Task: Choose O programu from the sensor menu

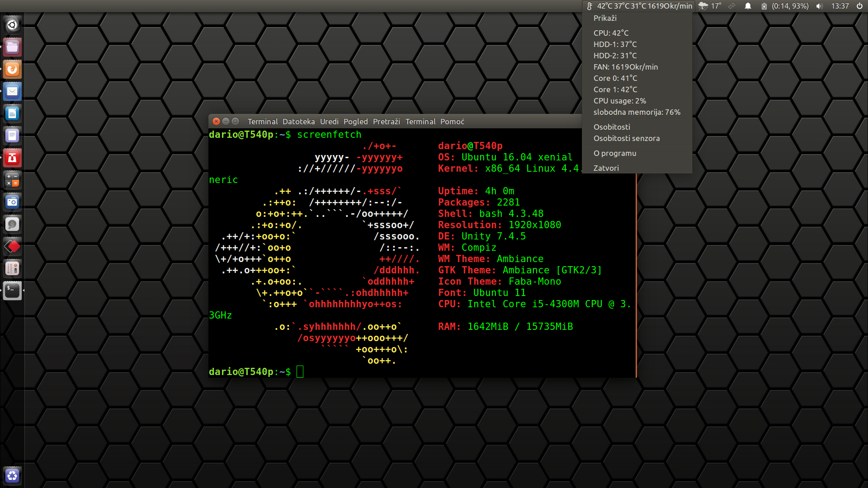Action: point(637,153)
